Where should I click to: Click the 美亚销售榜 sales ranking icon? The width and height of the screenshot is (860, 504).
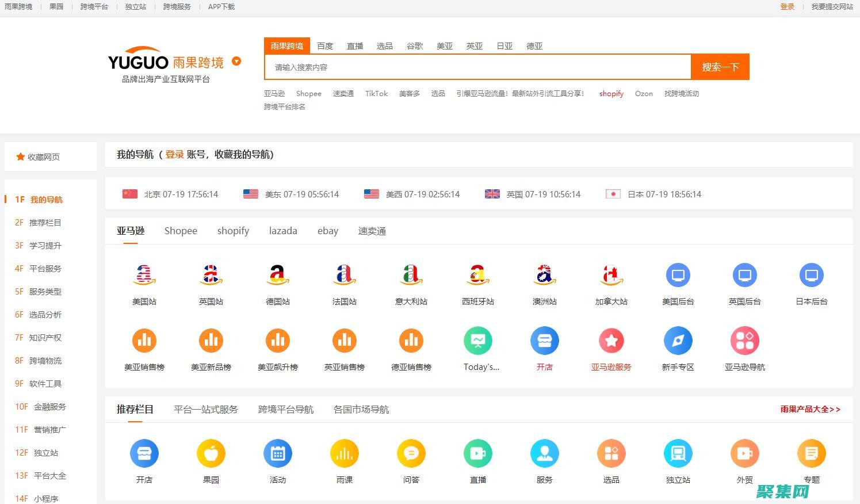144,340
